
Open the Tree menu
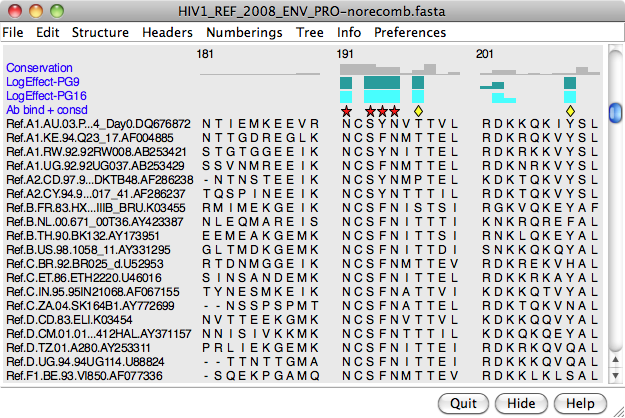point(309,32)
